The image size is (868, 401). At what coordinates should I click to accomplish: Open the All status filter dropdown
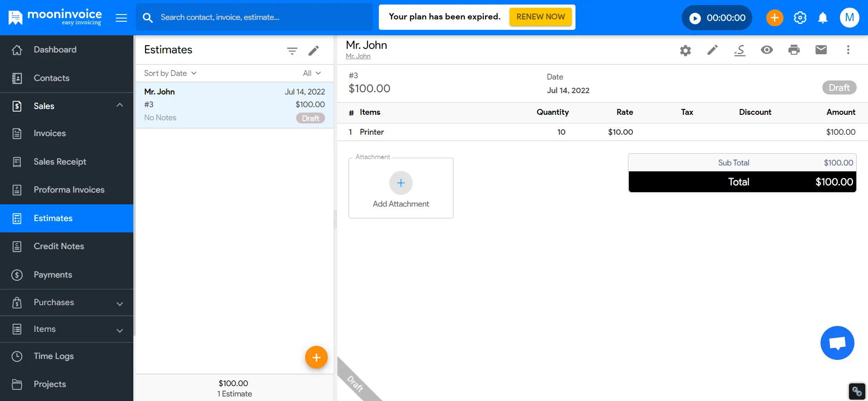point(311,73)
